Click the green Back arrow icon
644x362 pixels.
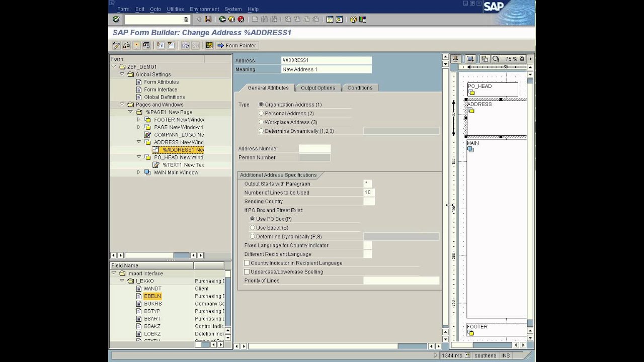point(222,19)
